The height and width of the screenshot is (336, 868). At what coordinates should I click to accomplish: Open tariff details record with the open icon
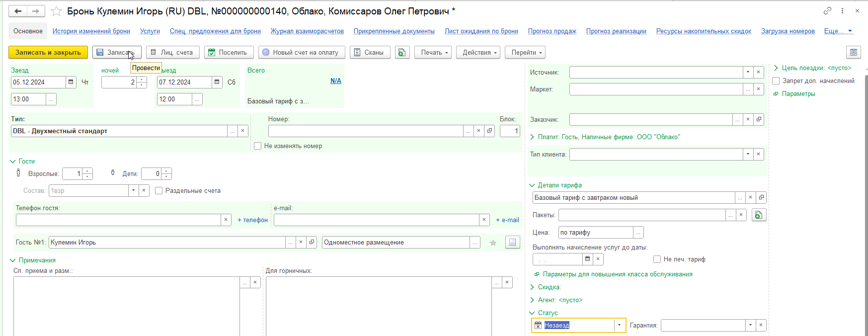coord(761,197)
